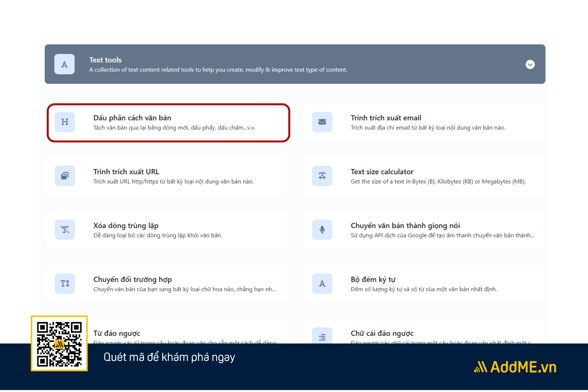Click the icon for Chữ cái đảo ngược
Viewport: 588px width, 392px height.
coord(322,335)
